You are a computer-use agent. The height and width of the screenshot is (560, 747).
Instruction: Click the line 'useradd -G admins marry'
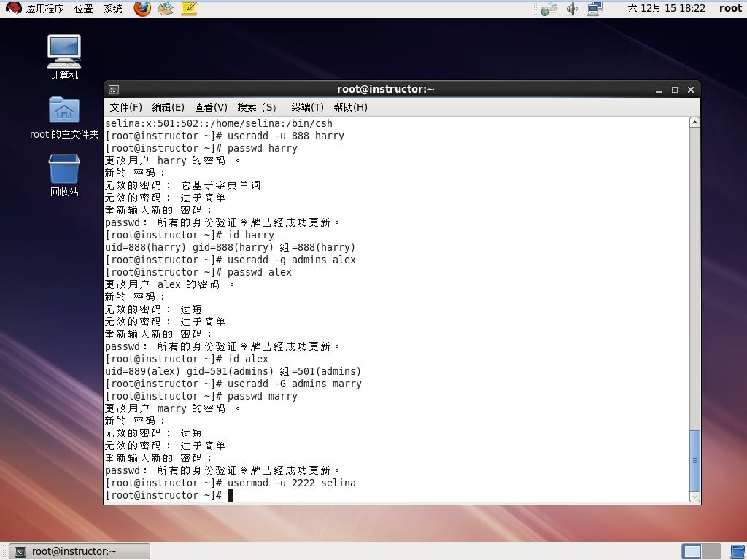pyautogui.click(x=295, y=384)
